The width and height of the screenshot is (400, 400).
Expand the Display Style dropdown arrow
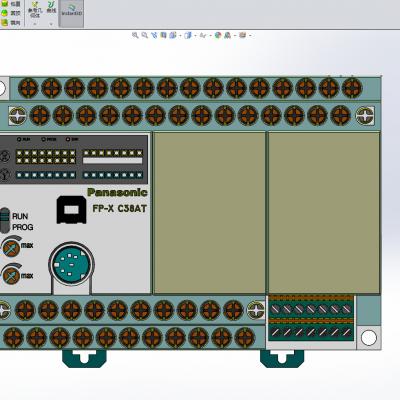195,35
